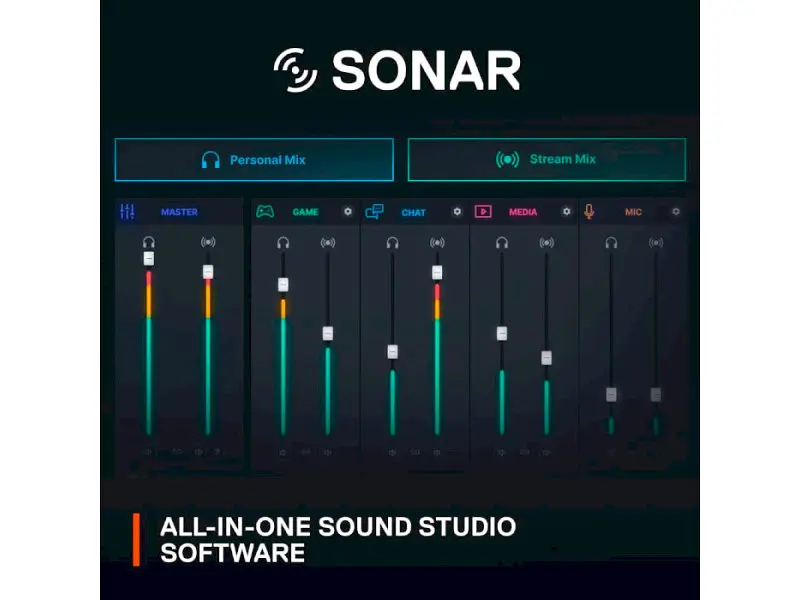This screenshot has height=600, width=800.
Task: Click the Mic channel headphones icon
Action: [611, 243]
